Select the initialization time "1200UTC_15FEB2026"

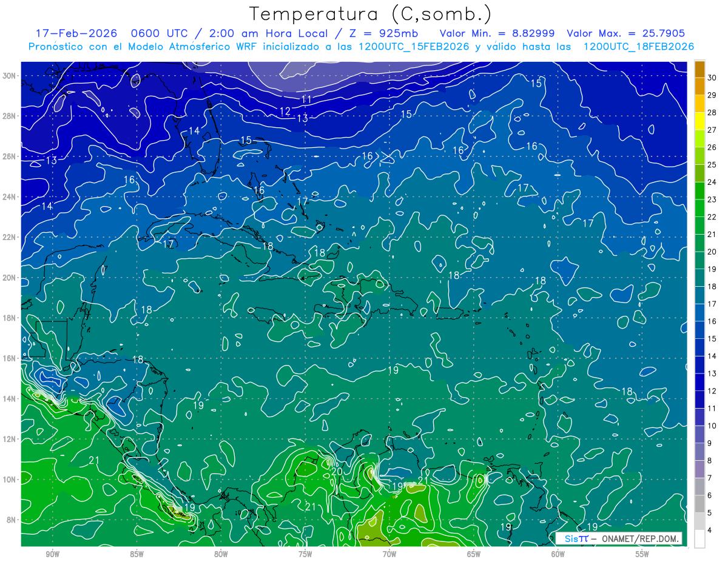pos(414,47)
